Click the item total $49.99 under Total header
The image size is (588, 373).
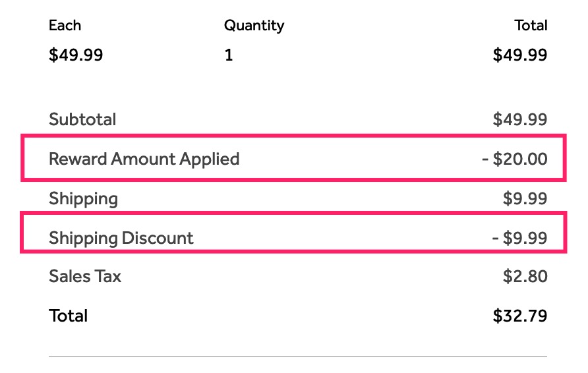click(x=519, y=55)
